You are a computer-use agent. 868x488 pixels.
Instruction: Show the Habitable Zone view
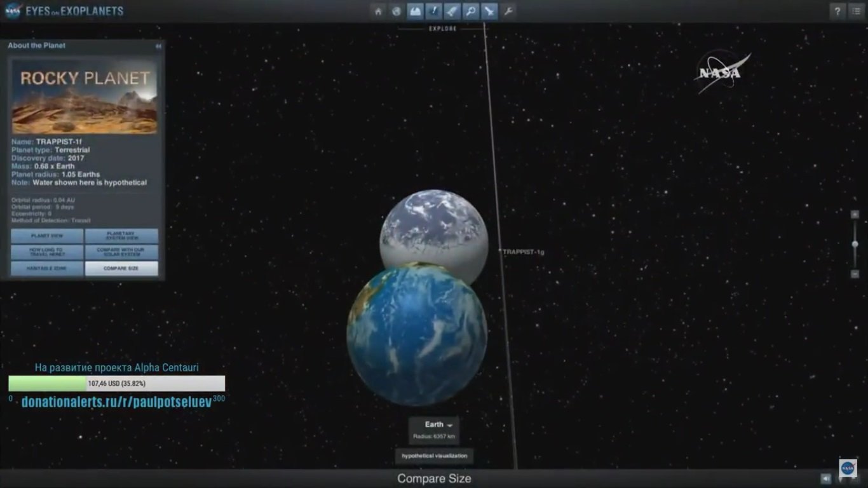coord(47,269)
